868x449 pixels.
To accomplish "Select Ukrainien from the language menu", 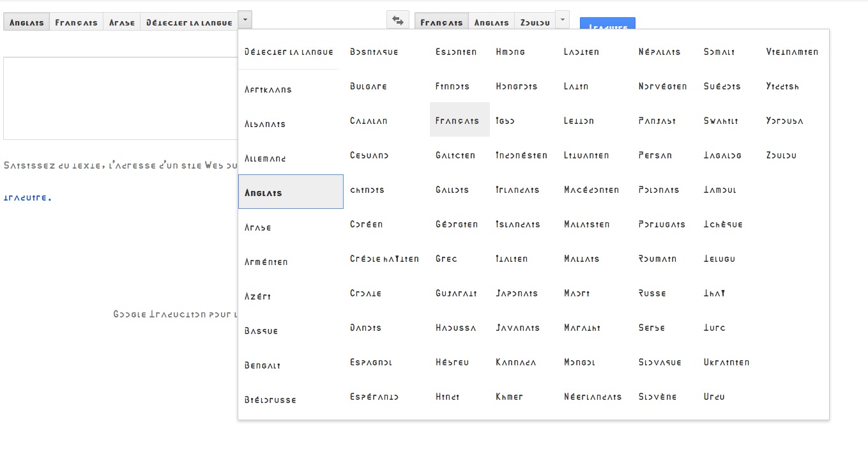I will point(726,362).
